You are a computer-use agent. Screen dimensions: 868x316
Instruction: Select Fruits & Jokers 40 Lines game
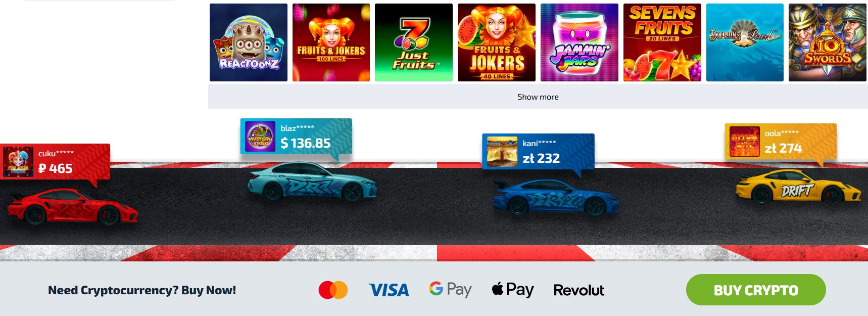pyautogui.click(x=497, y=42)
